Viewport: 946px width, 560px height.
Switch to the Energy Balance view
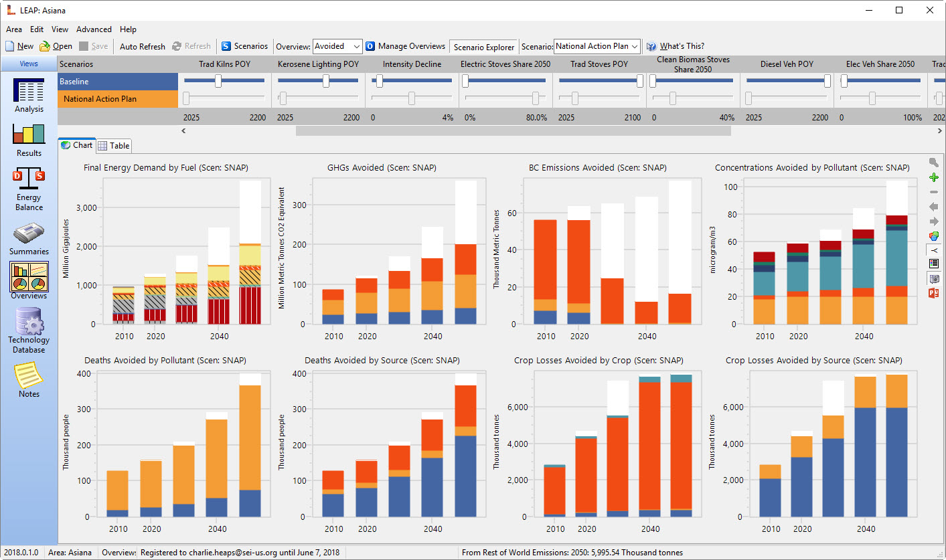tap(29, 189)
